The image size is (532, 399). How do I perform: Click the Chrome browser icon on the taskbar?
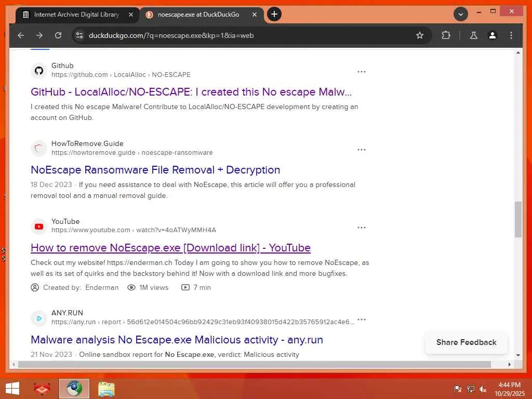pos(74,389)
